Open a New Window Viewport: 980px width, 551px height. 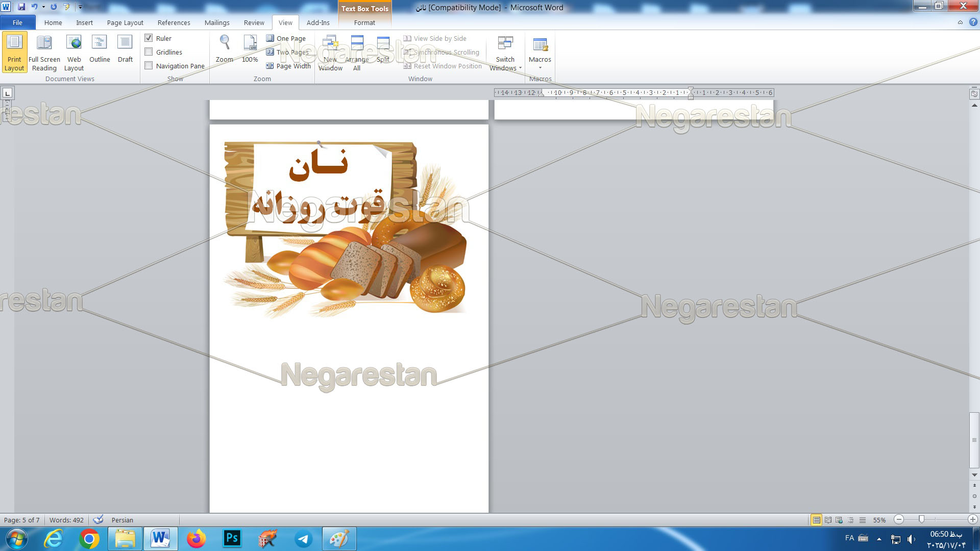point(330,53)
